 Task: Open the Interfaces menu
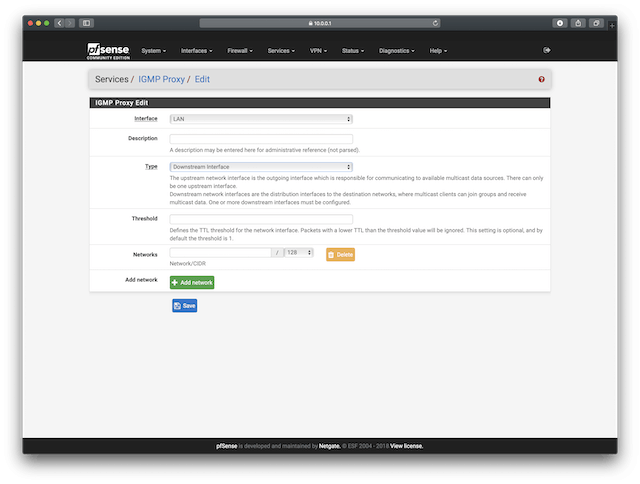pos(196,51)
